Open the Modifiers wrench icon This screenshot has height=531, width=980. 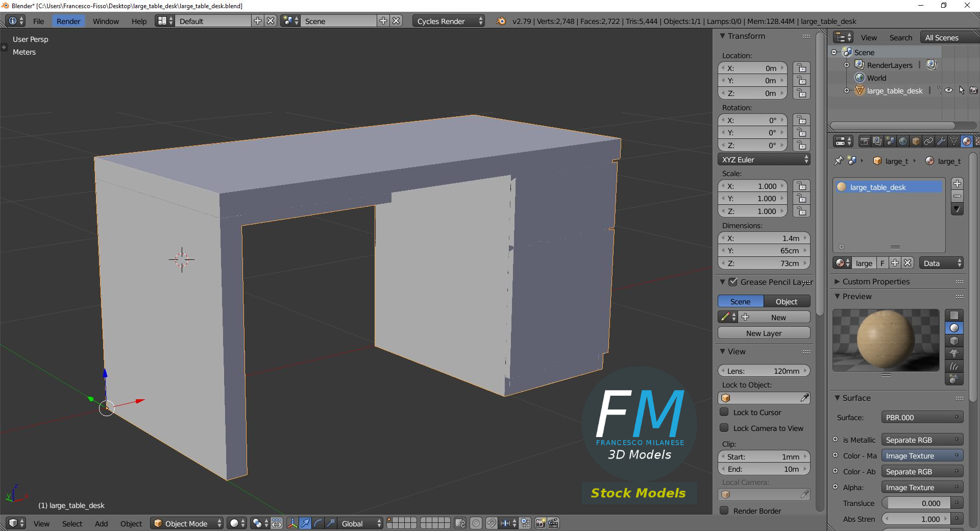coord(941,141)
